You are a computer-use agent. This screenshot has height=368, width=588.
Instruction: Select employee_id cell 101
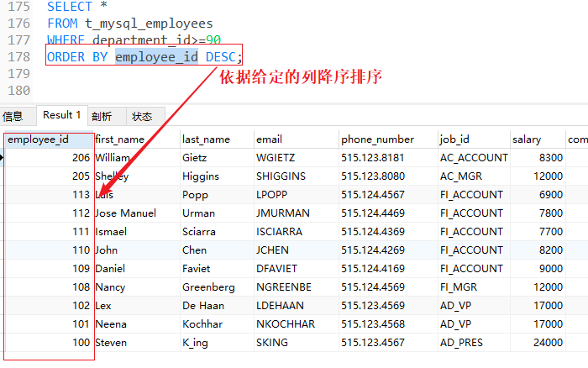pyautogui.click(x=49, y=323)
